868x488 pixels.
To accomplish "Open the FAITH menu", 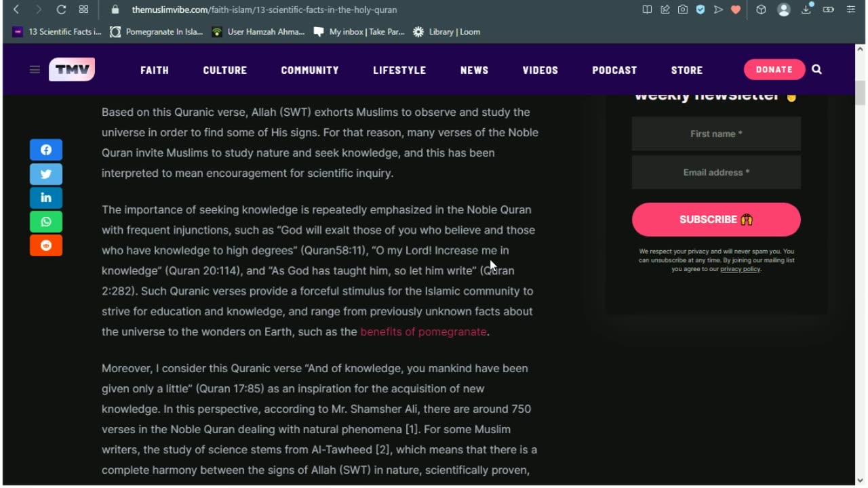I will click(155, 70).
